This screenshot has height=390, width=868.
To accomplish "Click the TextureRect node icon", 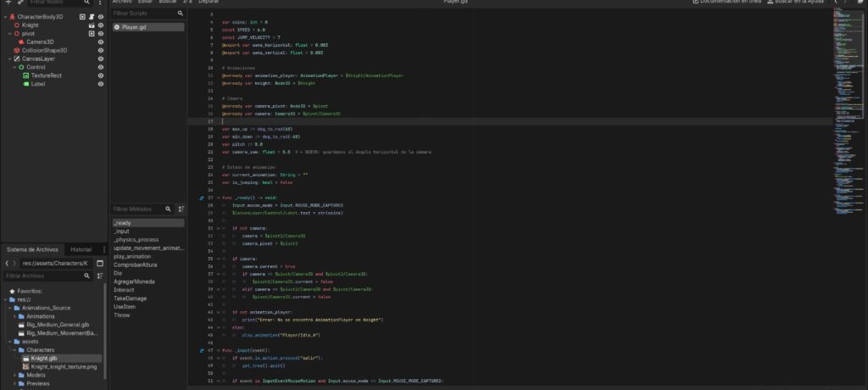I will pos(25,75).
